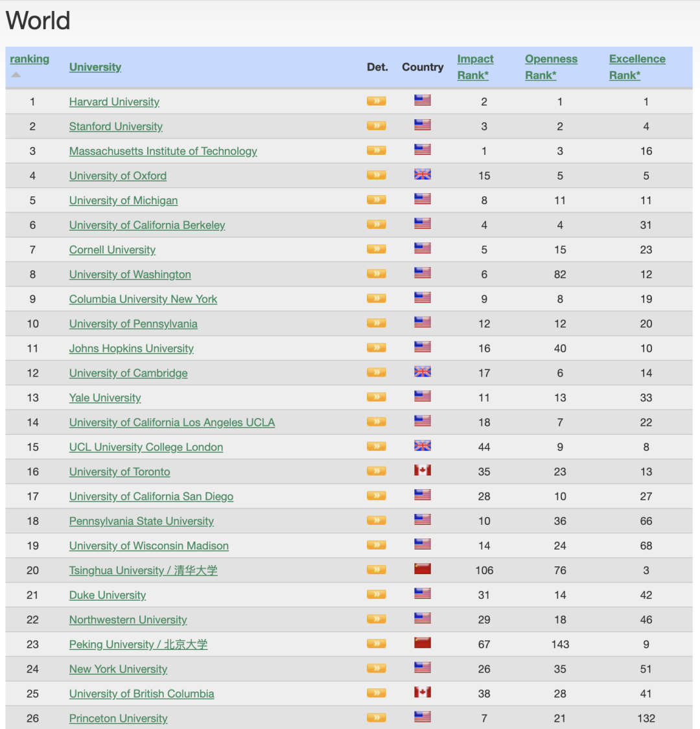Click China flag in Tsinghua University row
The height and width of the screenshot is (729, 700).
423,568
